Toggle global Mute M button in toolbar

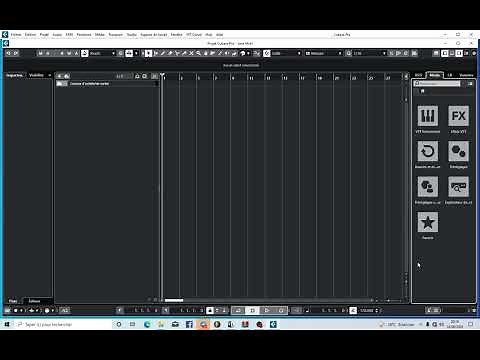(41, 53)
